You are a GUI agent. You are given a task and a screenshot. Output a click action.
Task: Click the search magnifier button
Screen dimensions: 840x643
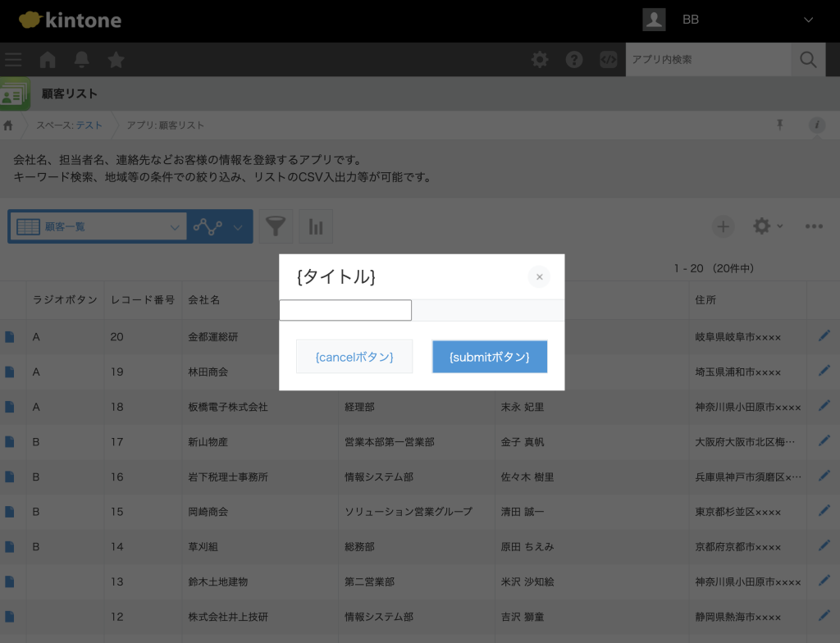[808, 60]
